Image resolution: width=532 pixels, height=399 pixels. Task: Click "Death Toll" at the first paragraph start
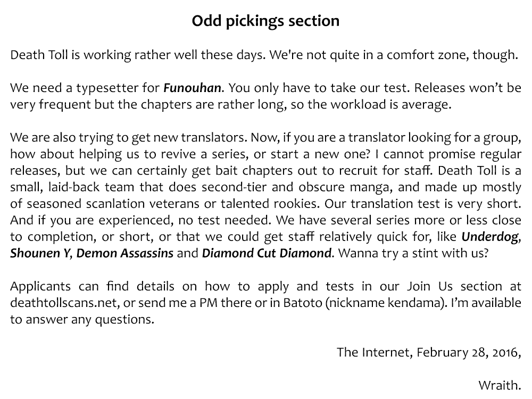pos(37,55)
